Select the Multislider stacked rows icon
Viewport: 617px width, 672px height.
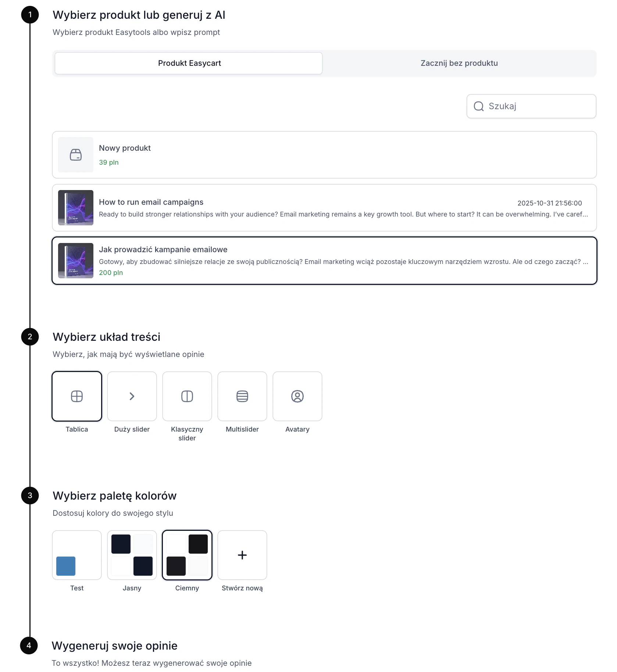(242, 396)
